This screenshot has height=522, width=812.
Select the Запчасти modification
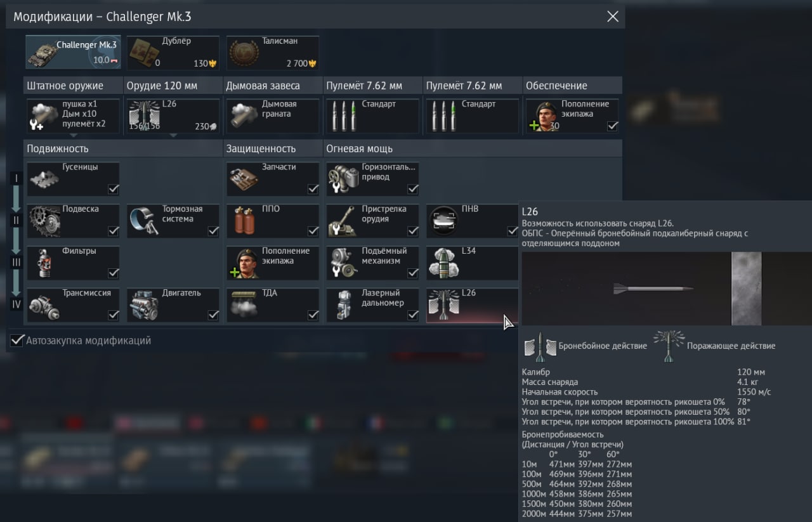272,179
